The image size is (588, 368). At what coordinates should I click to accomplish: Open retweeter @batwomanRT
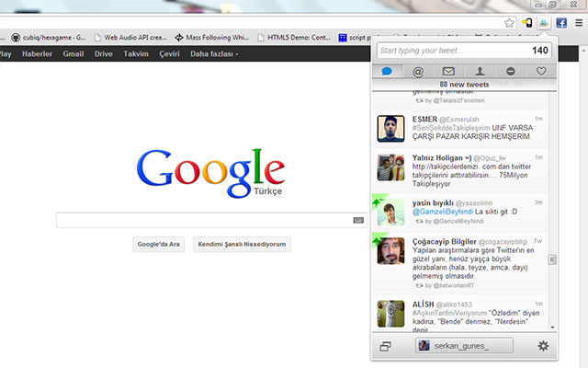(454, 286)
